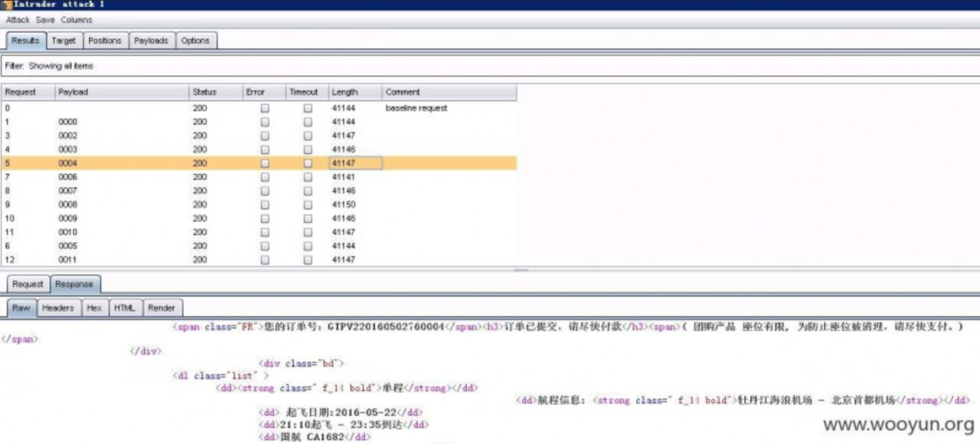Switch to the Payloads tab

[151, 41]
